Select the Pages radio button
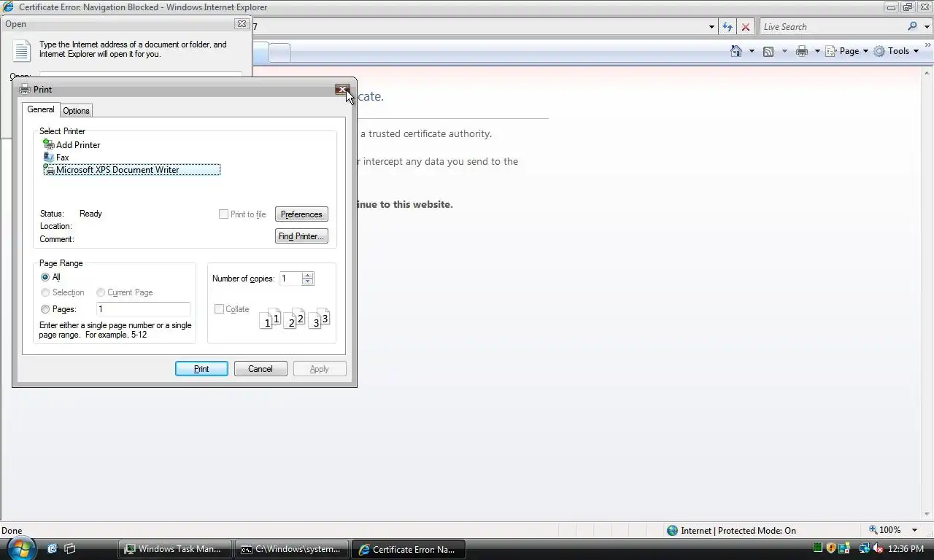Image resolution: width=934 pixels, height=560 pixels. tap(45, 309)
